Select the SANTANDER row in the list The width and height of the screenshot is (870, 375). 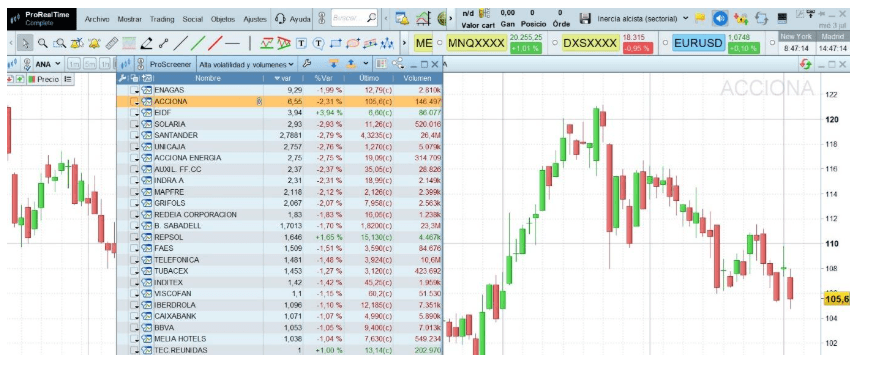tap(280, 135)
